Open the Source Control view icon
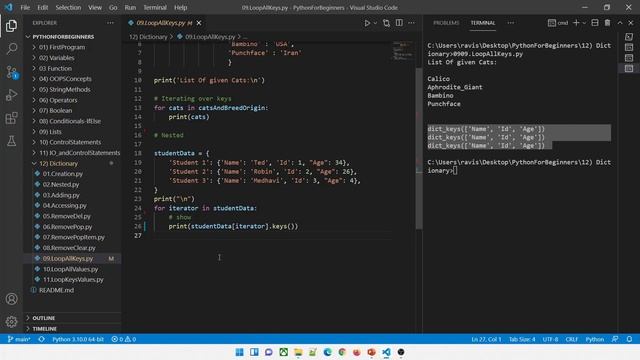Viewport: 640px width, 360px height. (11, 72)
